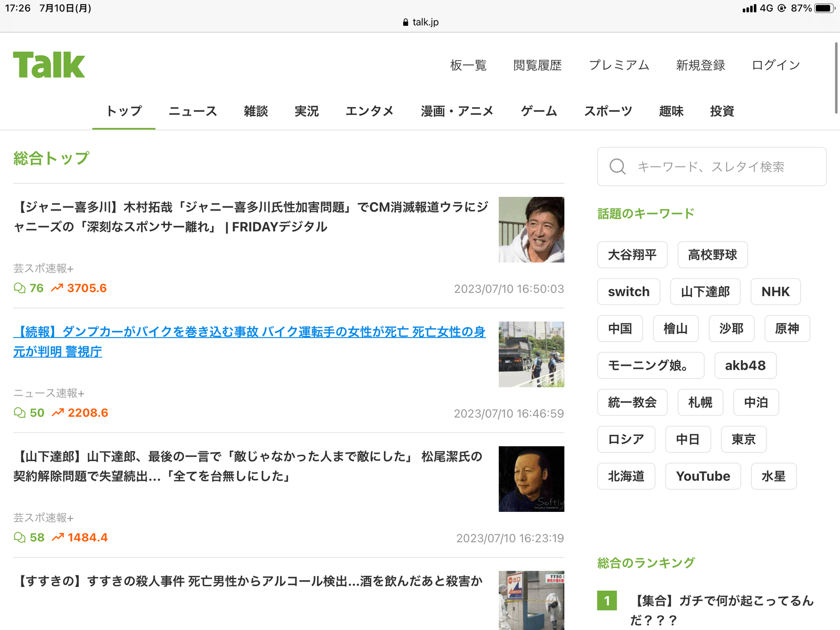Click the 中国 keyword tag
Viewport: 840px width, 630px height.
(620, 329)
